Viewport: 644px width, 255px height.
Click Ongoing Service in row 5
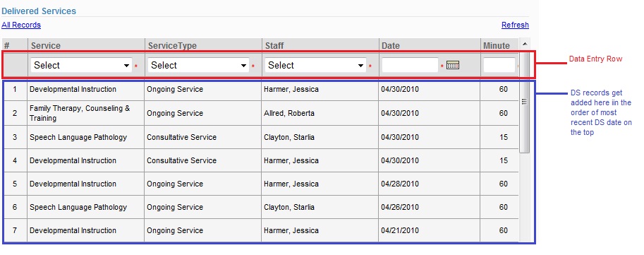[x=175, y=184]
